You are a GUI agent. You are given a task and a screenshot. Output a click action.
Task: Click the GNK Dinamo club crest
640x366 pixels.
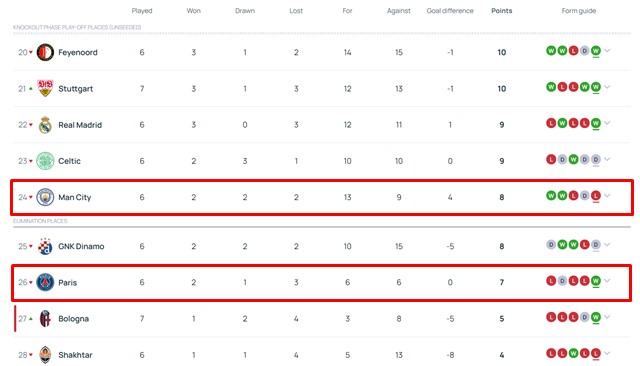pyautogui.click(x=45, y=246)
